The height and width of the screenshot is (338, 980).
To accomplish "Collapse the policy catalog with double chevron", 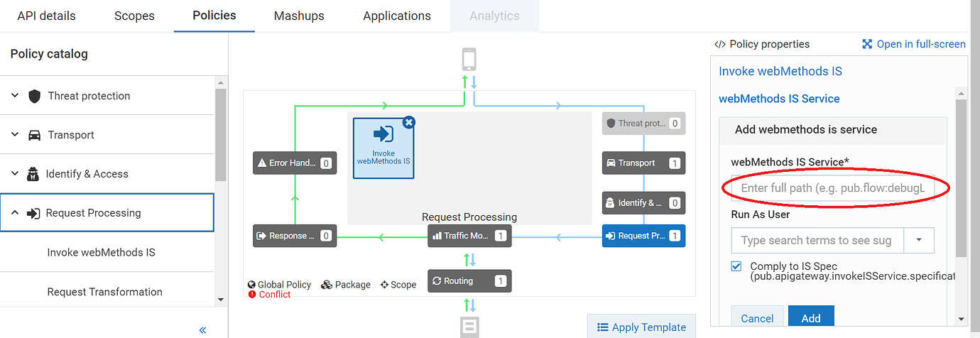I will pyautogui.click(x=202, y=329).
